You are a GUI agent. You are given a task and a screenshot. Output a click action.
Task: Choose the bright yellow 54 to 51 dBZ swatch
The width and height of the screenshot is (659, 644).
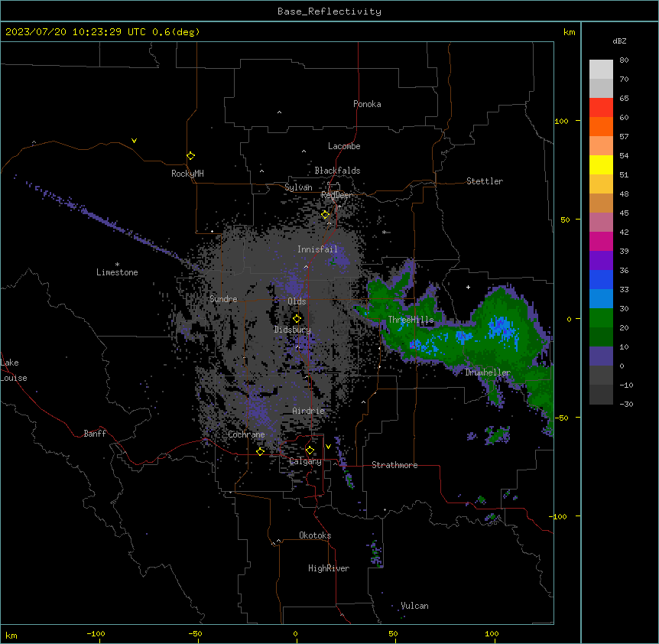point(601,164)
